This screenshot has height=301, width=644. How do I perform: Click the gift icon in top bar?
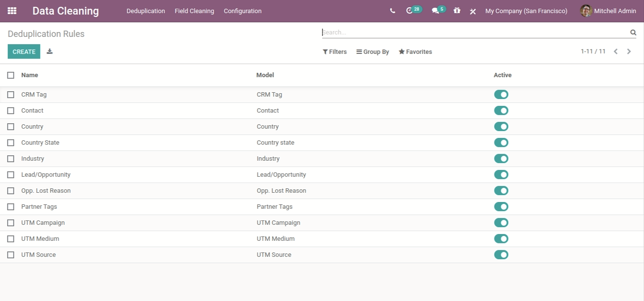457,11
